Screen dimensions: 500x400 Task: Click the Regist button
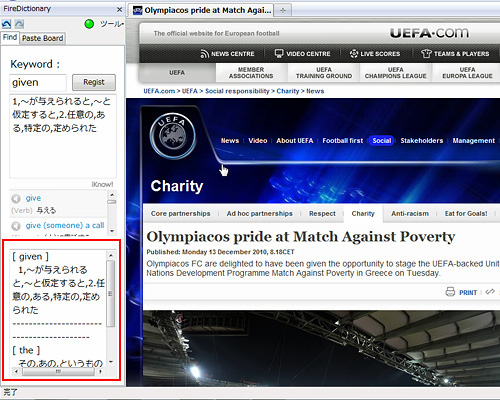[x=94, y=82]
